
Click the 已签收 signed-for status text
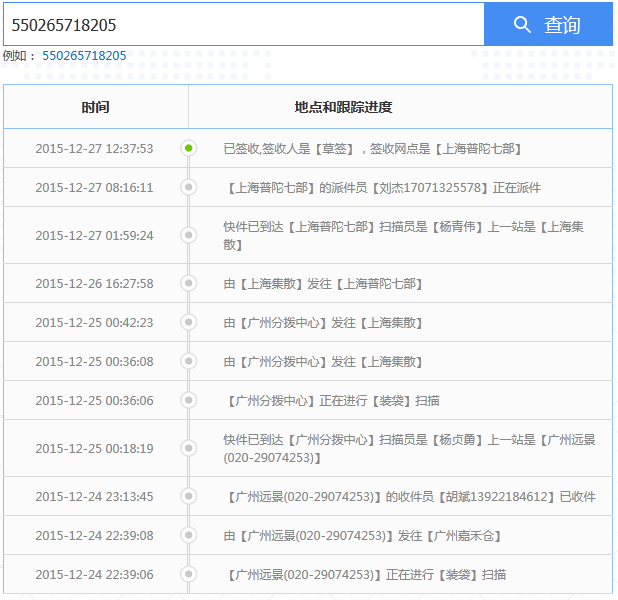(x=372, y=149)
